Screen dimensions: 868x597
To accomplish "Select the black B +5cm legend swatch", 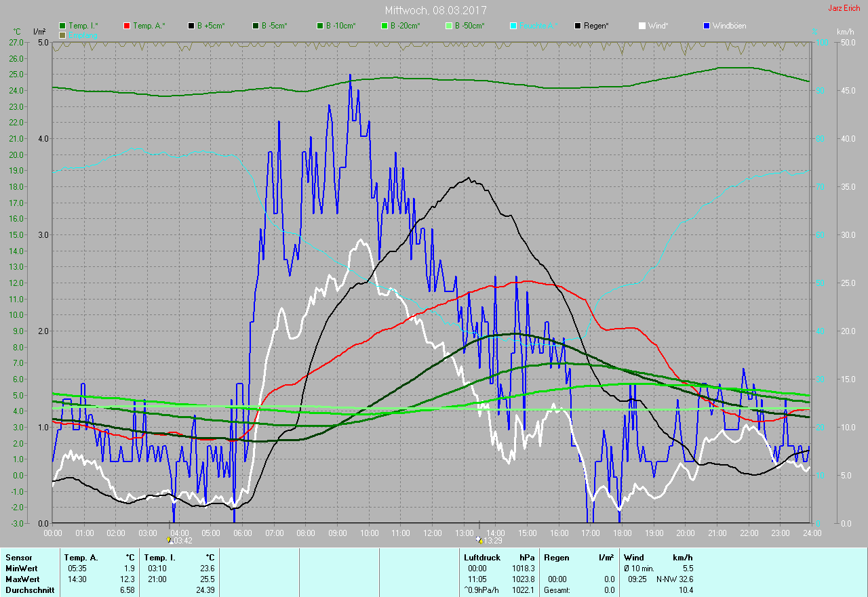I will click(x=192, y=26).
